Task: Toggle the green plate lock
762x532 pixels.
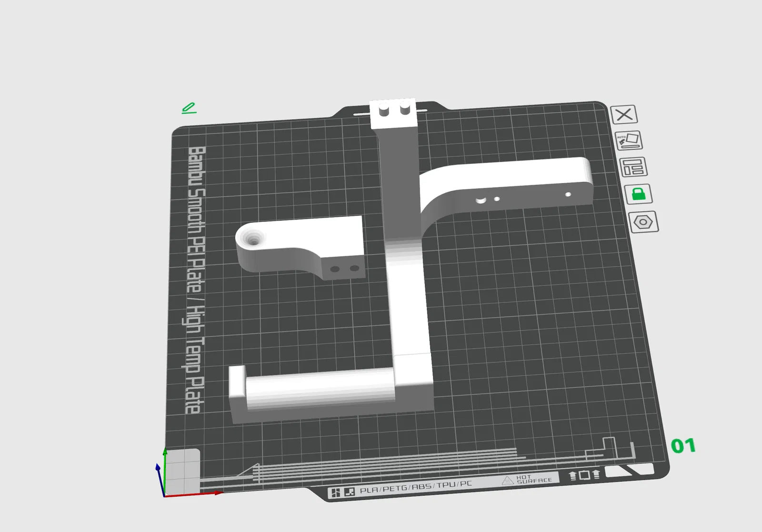Action: [639, 194]
